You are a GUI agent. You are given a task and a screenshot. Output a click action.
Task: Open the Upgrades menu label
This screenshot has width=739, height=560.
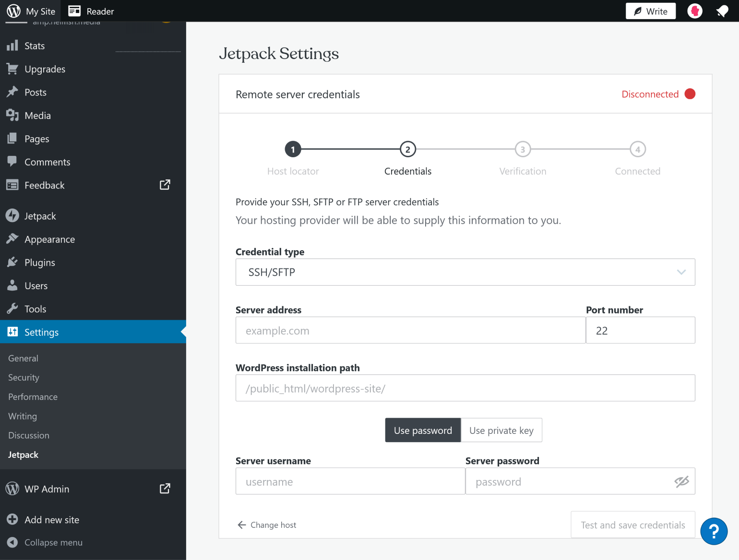click(45, 69)
